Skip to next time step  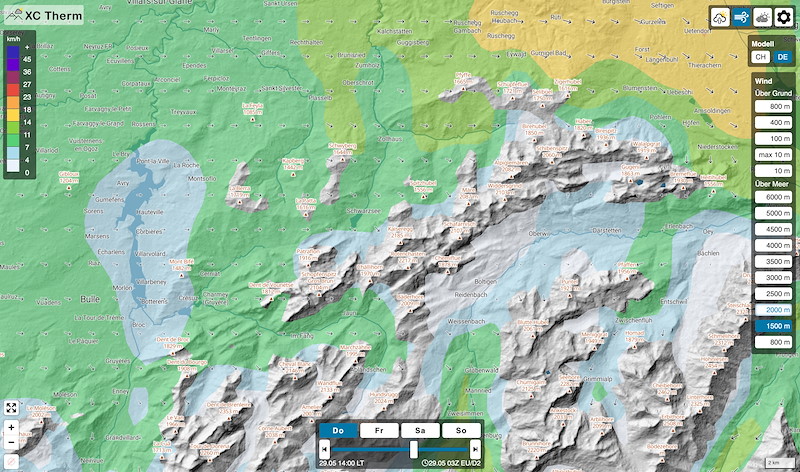[x=473, y=449]
